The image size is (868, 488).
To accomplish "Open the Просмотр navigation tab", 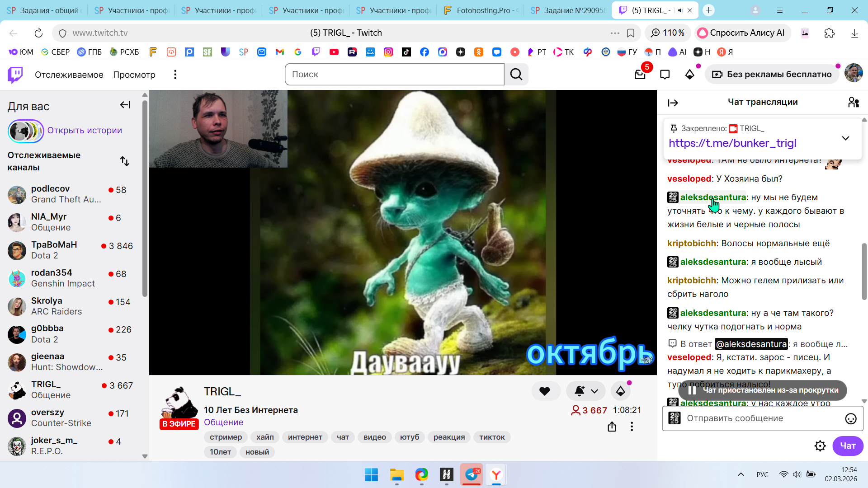I will [134, 75].
